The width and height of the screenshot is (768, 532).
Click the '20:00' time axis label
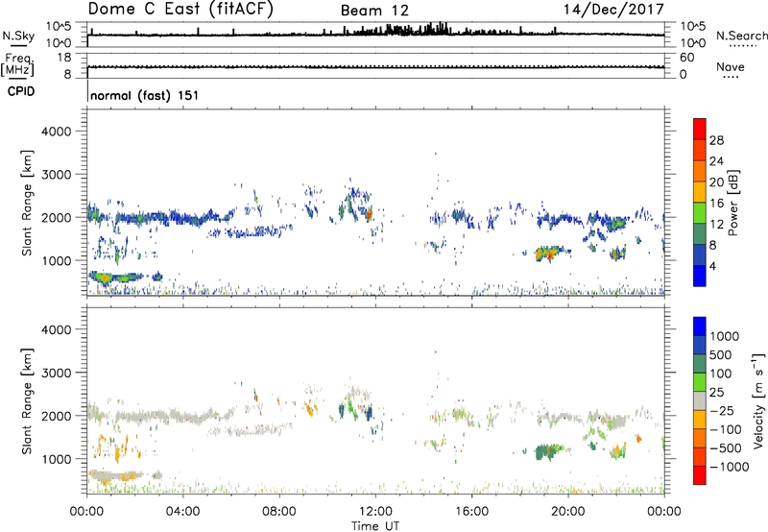point(567,512)
